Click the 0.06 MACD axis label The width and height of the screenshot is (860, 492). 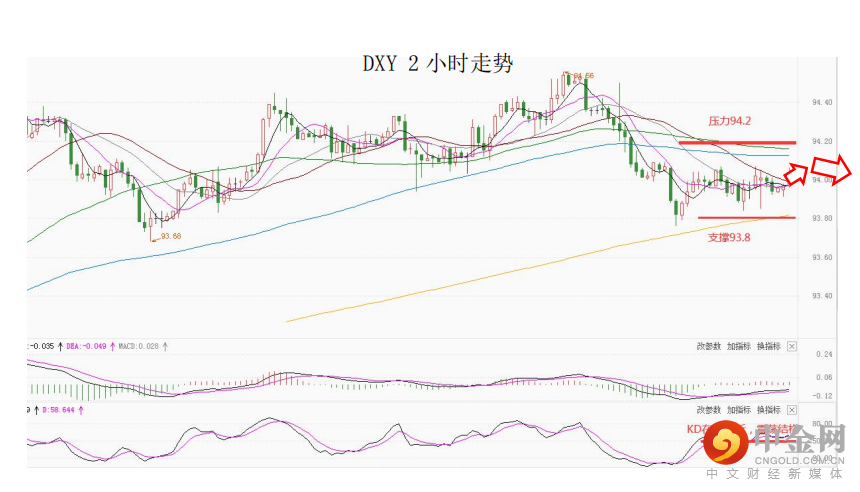tap(824, 377)
